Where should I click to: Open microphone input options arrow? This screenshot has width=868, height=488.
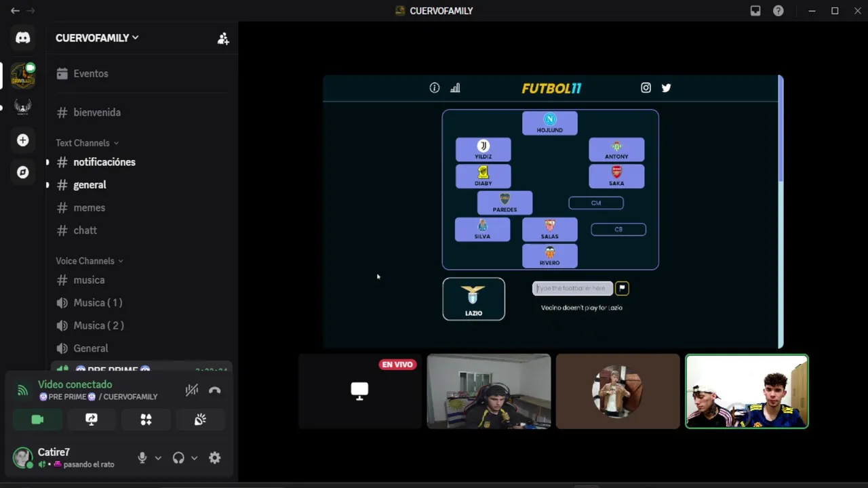pyautogui.click(x=158, y=457)
